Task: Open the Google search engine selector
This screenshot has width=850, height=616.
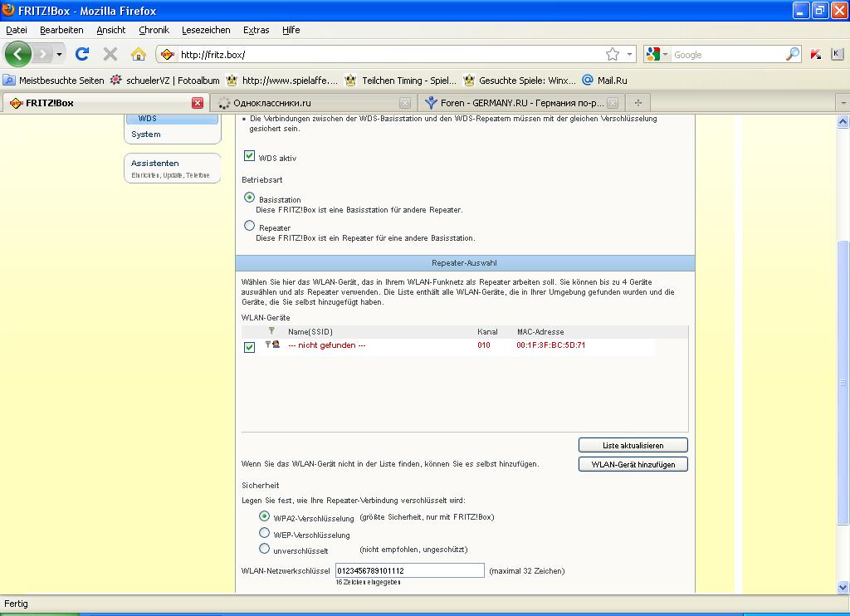Action: click(656, 54)
